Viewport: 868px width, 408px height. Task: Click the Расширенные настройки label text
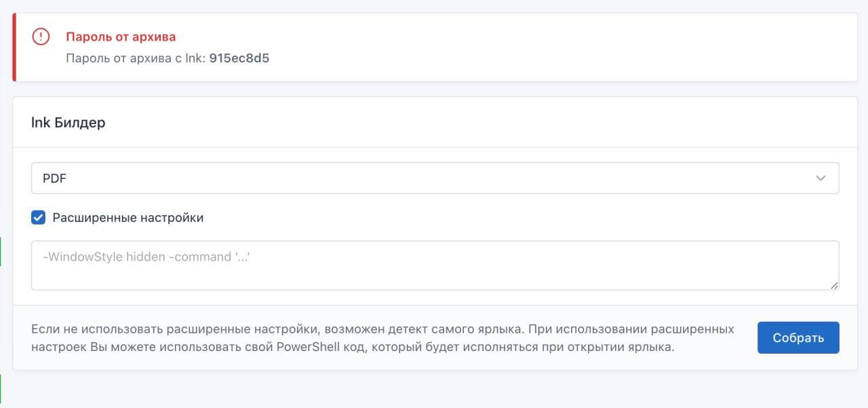point(128,218)
